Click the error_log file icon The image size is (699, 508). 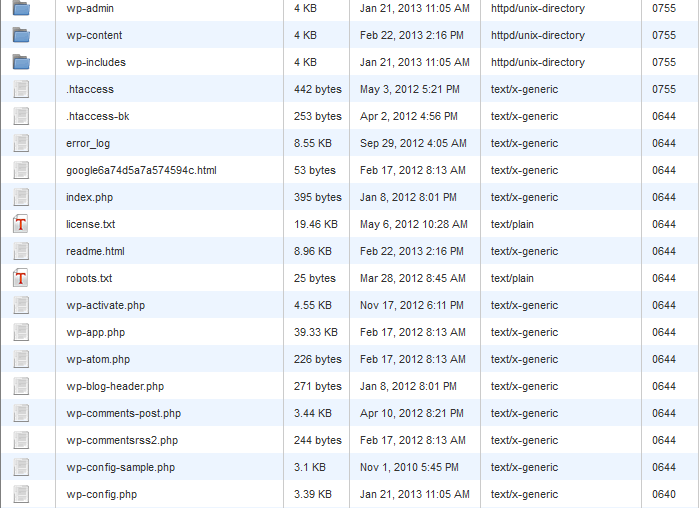(x=21, y=143)
